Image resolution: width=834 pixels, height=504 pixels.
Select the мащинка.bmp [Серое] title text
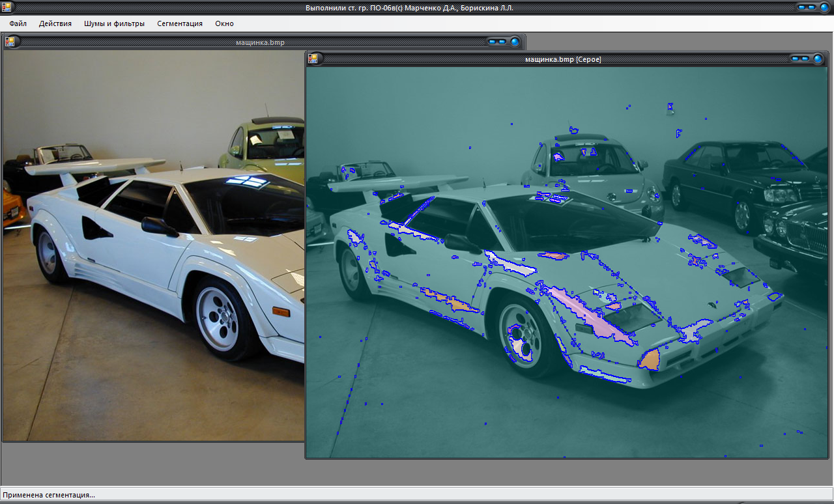click(x=563, y=59)
